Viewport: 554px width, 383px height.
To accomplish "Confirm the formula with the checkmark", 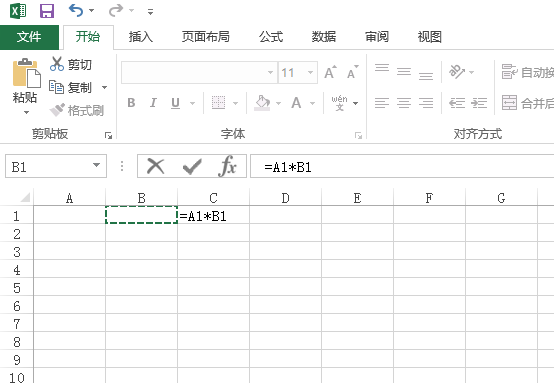I will [192, 166].
